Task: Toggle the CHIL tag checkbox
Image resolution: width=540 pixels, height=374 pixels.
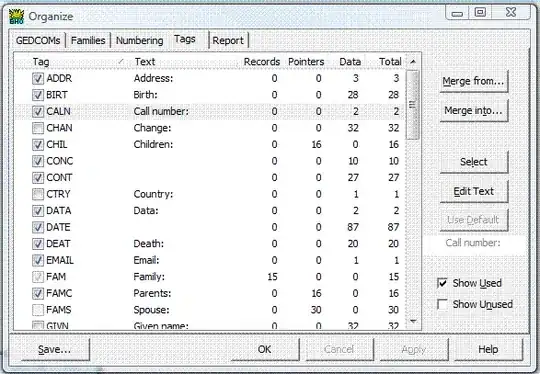Action: point(38,145)
